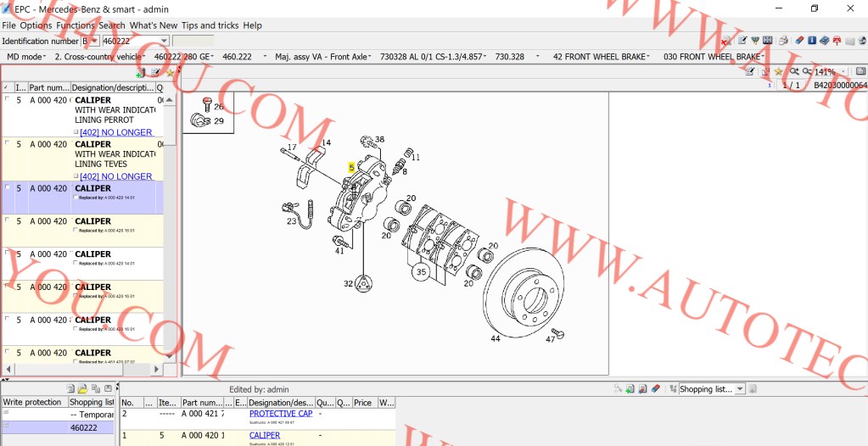
Task: Tick the checkbox on the highlighted CALIPER row
Action: (8, 188)
